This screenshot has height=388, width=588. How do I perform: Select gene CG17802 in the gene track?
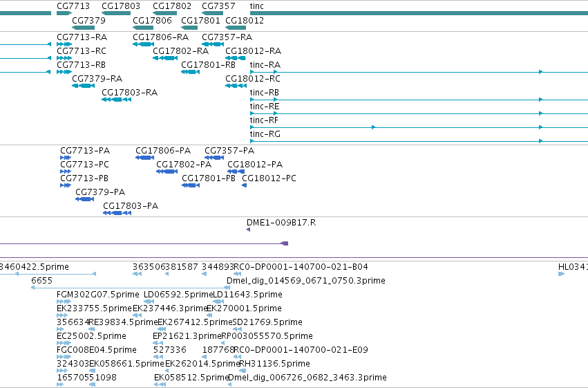(172, 6)
